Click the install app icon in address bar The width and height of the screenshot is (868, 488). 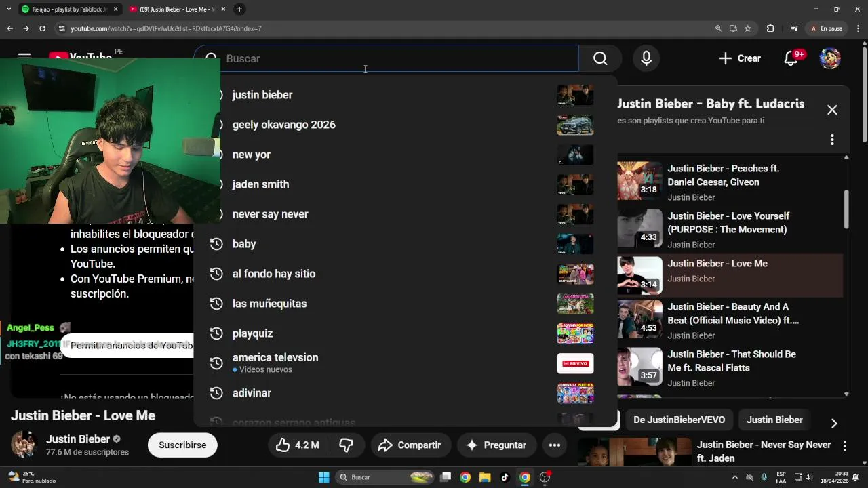[x=733, y=28]
